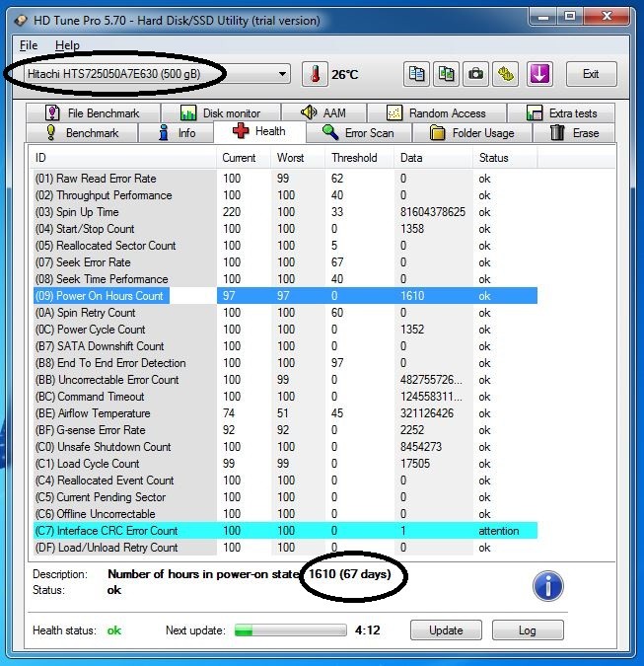This screenshot has width=644, height=666.
Task: Click the camera save screenshot icon
Action: pos(475,74)
